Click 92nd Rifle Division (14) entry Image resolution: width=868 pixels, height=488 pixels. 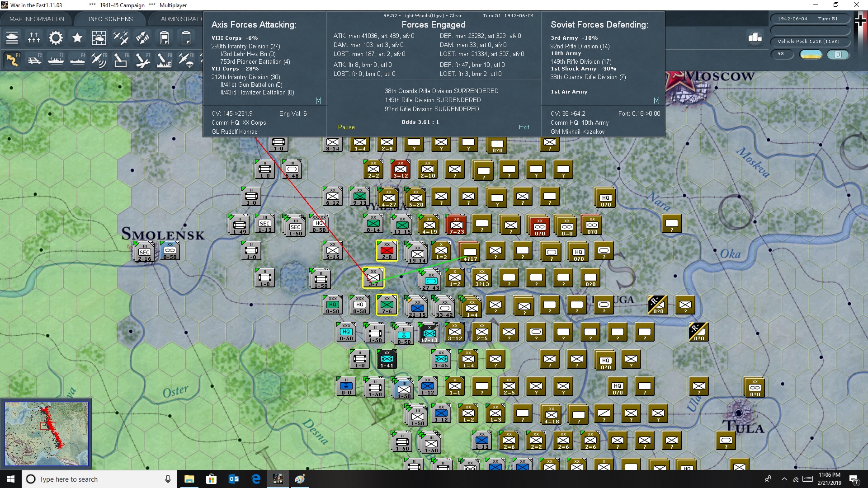[580, 46]
